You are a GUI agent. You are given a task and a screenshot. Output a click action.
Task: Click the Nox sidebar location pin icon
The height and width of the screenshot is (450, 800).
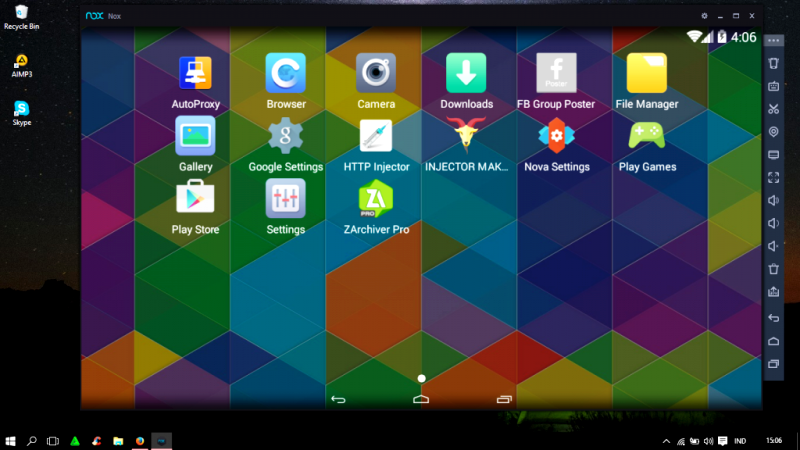[773, 132]
